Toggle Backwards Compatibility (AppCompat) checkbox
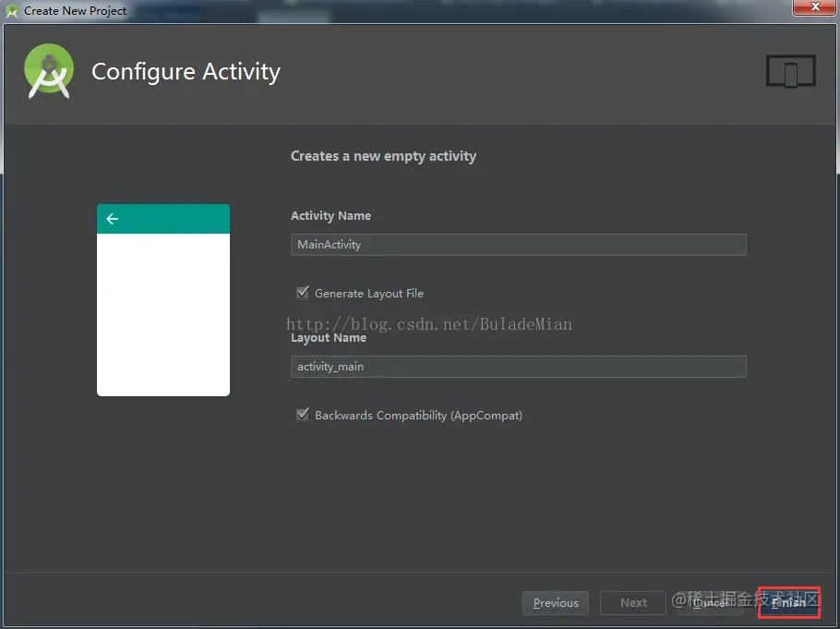Image resolution: width=840 pixels, height=629 pixels. 303,415
